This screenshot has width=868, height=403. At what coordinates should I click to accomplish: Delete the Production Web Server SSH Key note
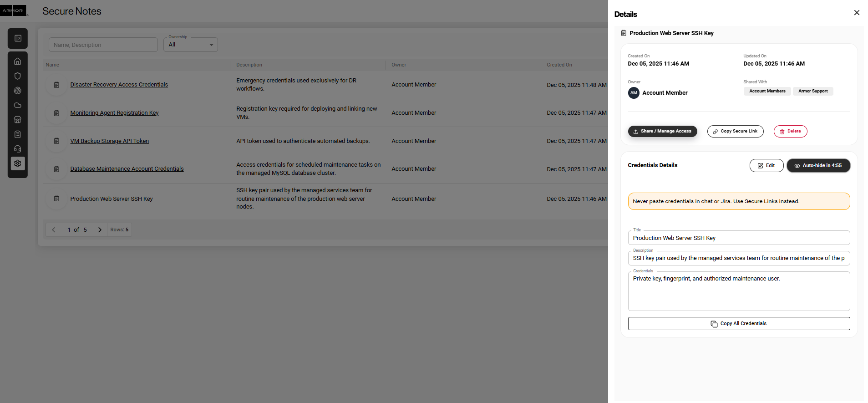[x=790, y=131]
